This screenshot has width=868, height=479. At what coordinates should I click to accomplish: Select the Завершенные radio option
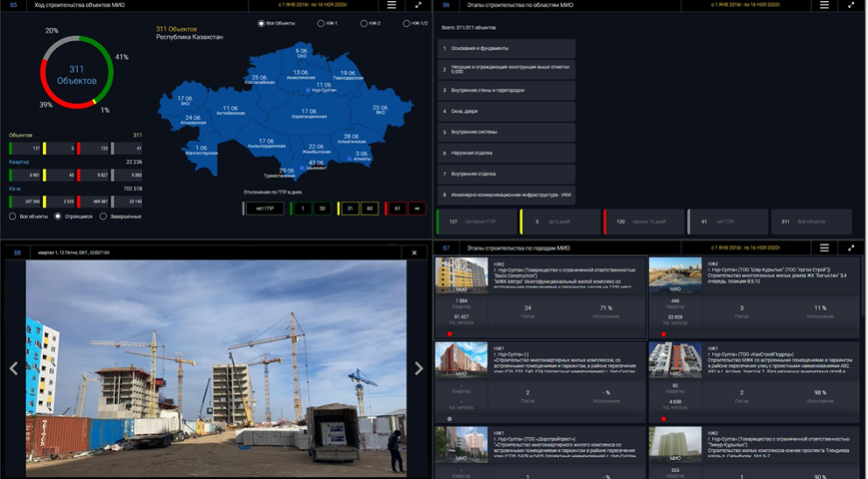(103, 216)
